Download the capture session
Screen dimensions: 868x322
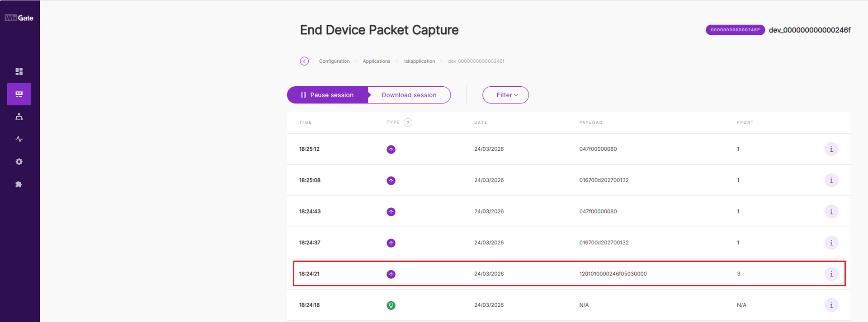tap(409, 95)
